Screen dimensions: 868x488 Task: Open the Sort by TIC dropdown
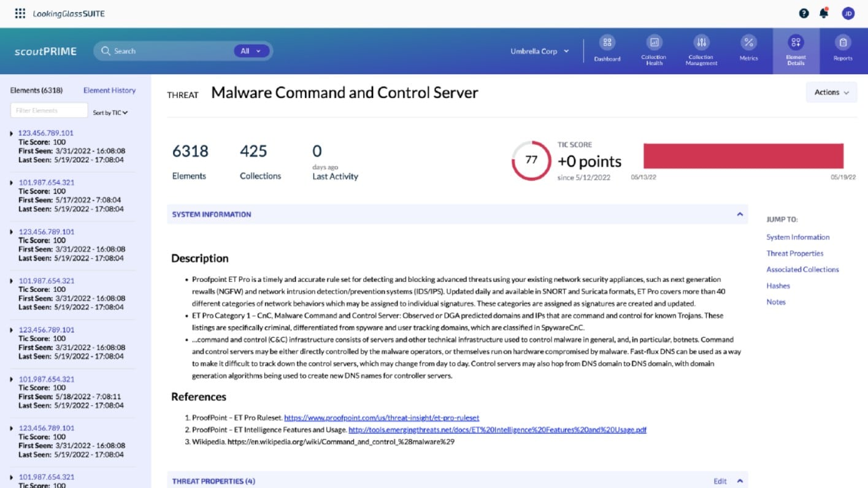coord(109,113)
